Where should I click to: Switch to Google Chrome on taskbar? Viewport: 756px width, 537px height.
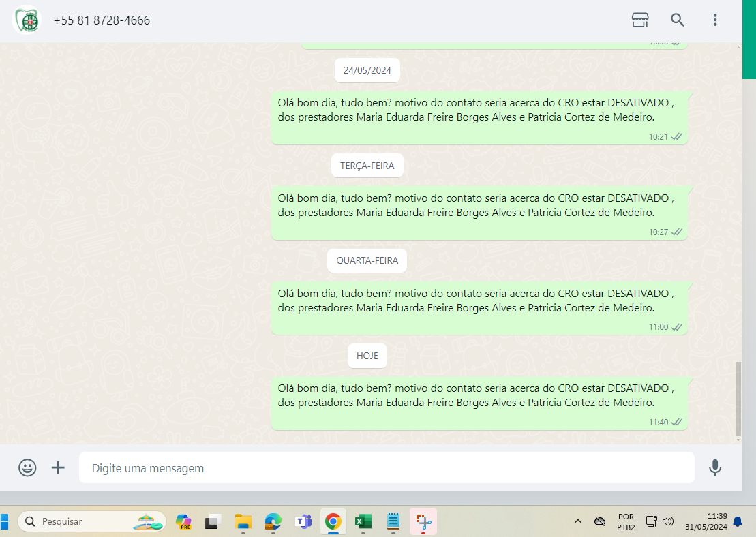pos(333,521)
